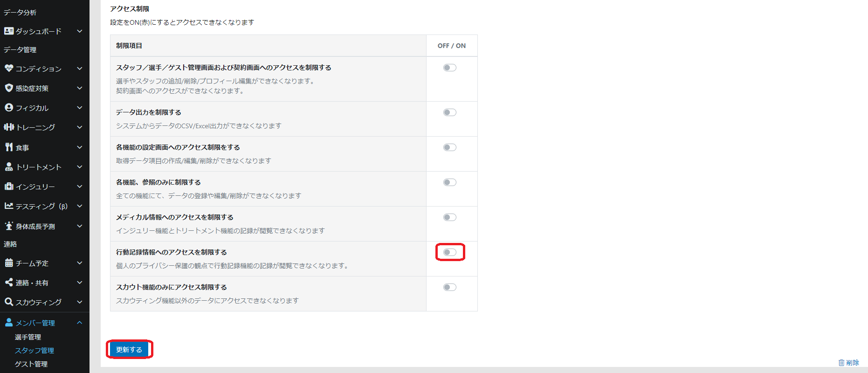Viewport: 868px width, 373px height.
Task: Expand the ダッシュボード chevron
Action: [x=80, y=31]
